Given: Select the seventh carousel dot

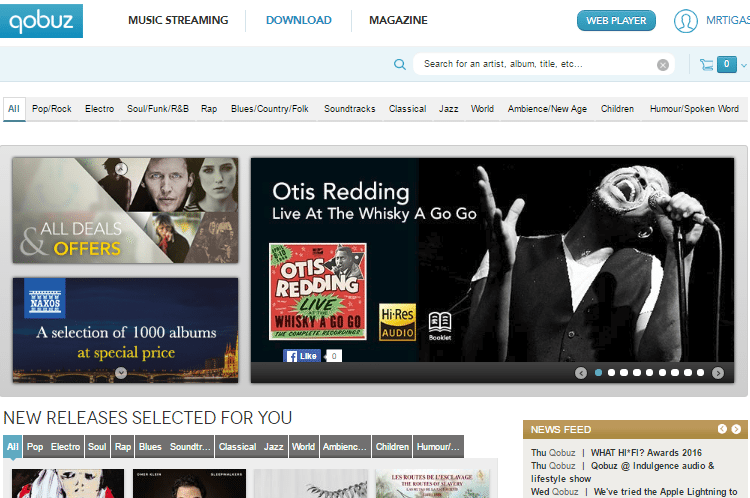Looking at the screenshot, I should point(675,373).
